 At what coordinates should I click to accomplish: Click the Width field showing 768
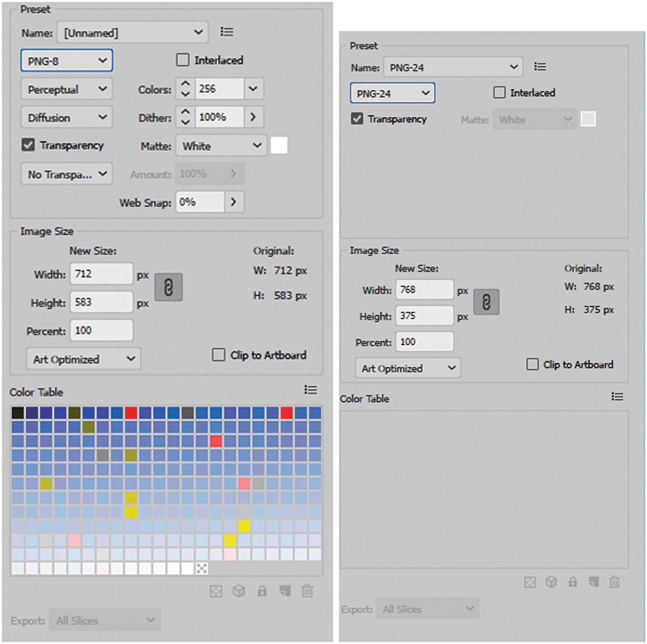point(425,290)
